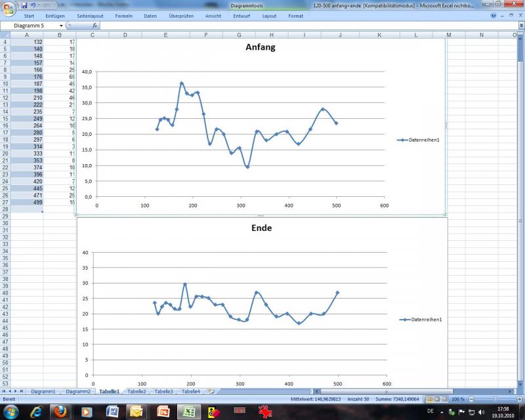Select cell A9 with value 176
525x420 pixels.
27,77
